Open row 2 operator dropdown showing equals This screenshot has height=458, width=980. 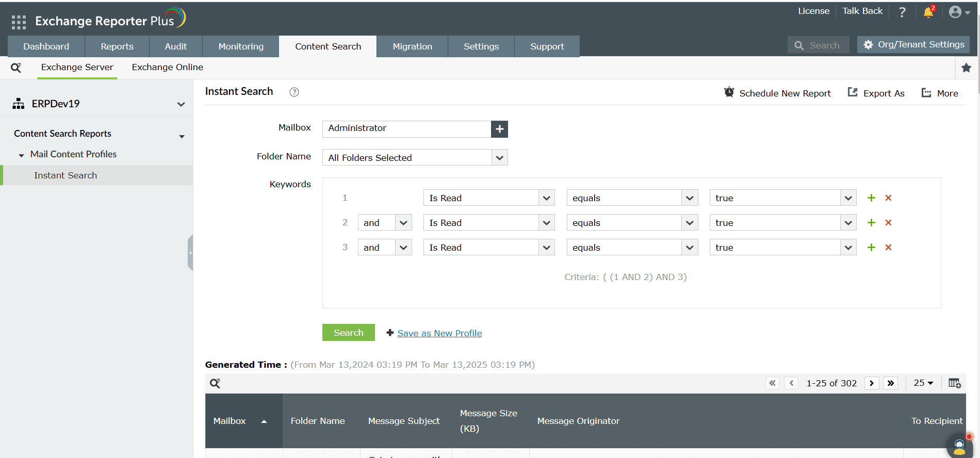(x=632, y=222)
